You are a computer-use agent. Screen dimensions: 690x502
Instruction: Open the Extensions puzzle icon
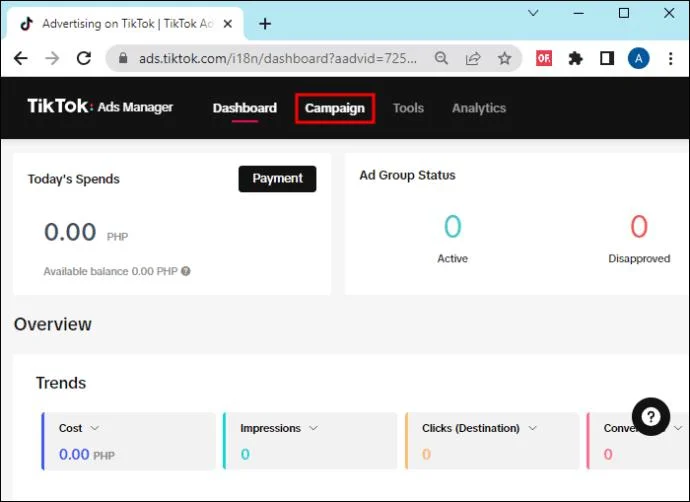[575, 58]
